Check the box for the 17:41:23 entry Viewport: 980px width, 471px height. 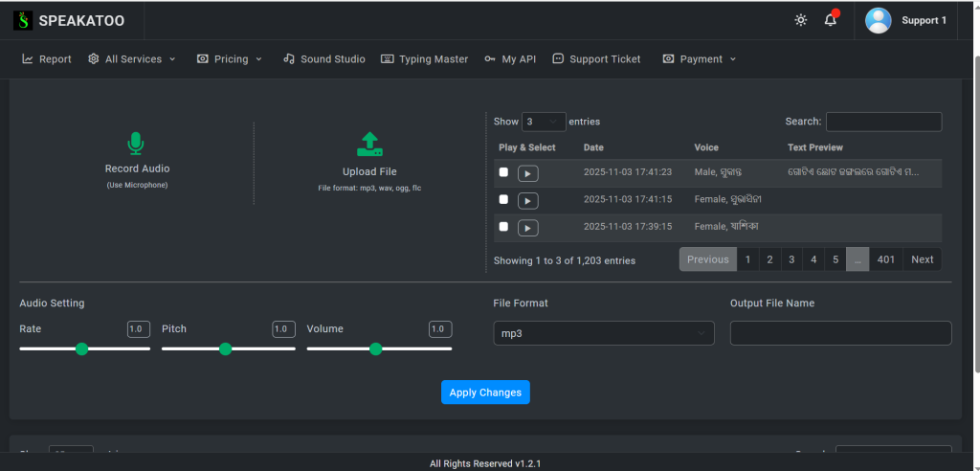tap(503, 172)
